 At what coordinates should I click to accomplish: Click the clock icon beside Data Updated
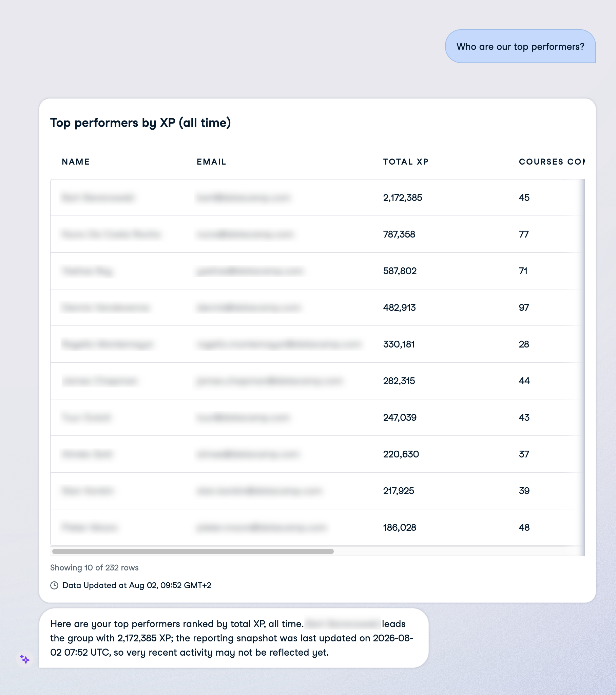[54, 585]
